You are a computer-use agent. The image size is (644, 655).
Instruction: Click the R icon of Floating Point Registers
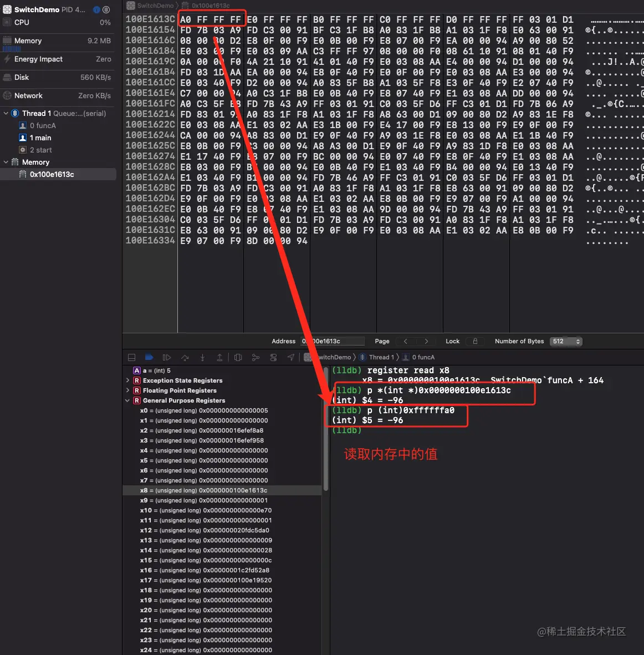point(136,390)
